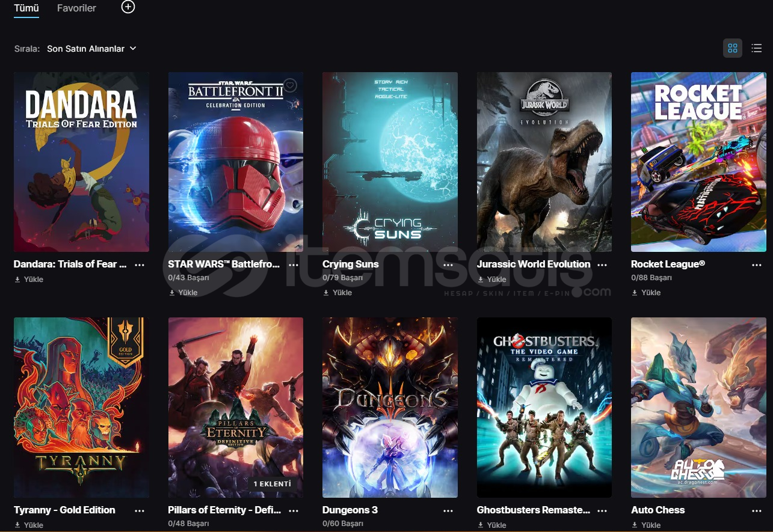Click the three dots beside Ghostbusters Remastered
Image resolution: width=773 pixels, height=532 pixels.
click(602, 510)
